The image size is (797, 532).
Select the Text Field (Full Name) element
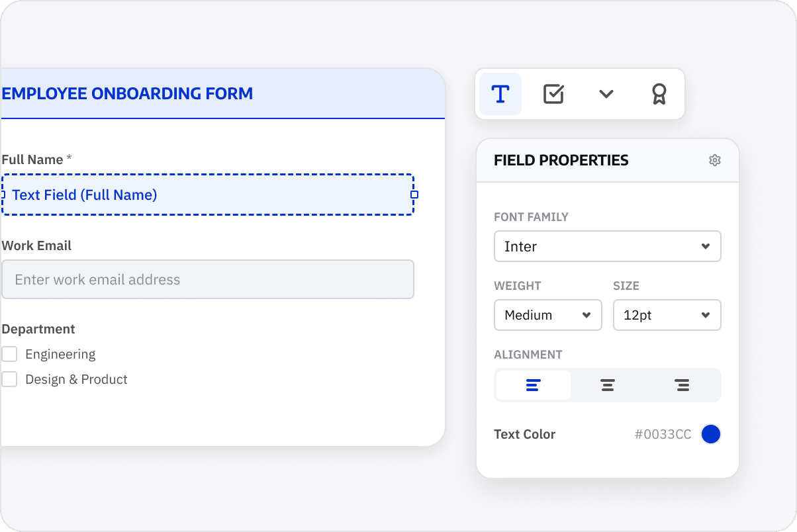[208, 195]
